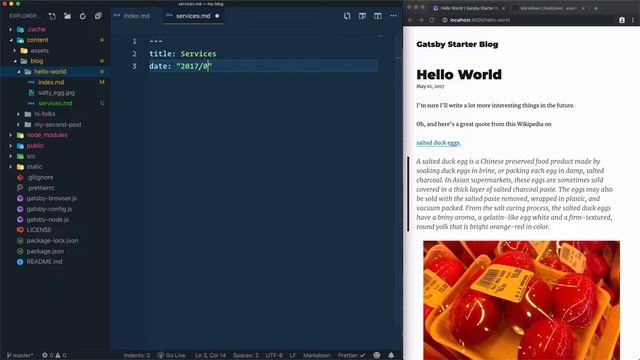
Task: Expand the hi-folks folder
Action: click(x=19, y=114)
